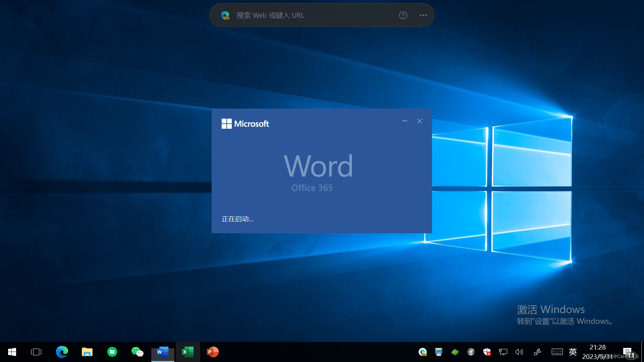Switch input language via 英 indicator
Viewport: 644px width, 362px height.
point(573,352)
